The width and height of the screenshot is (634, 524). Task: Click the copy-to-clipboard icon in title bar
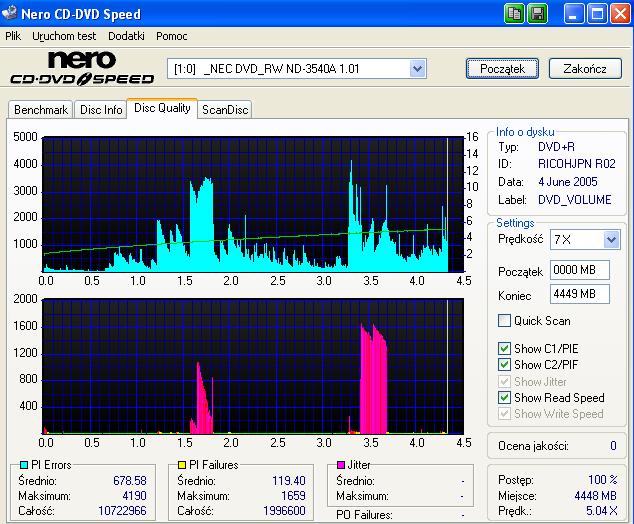click(x=514, y=14)
